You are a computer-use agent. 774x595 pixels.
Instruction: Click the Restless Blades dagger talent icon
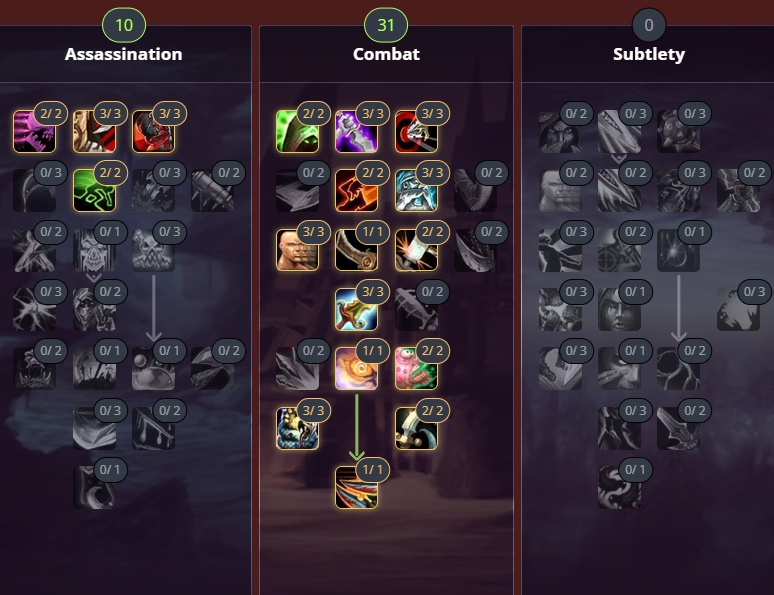pos(416,428)
